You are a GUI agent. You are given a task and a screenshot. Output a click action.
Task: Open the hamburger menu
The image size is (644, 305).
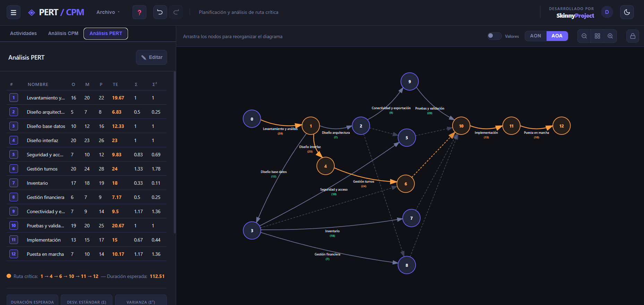[14, 12]
